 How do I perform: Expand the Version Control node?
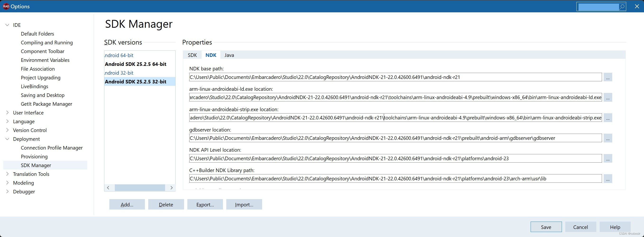point(7,130)
